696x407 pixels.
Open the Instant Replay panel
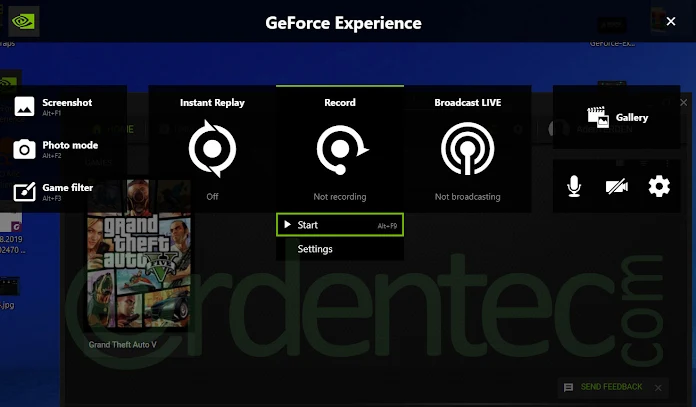point(212,149)
